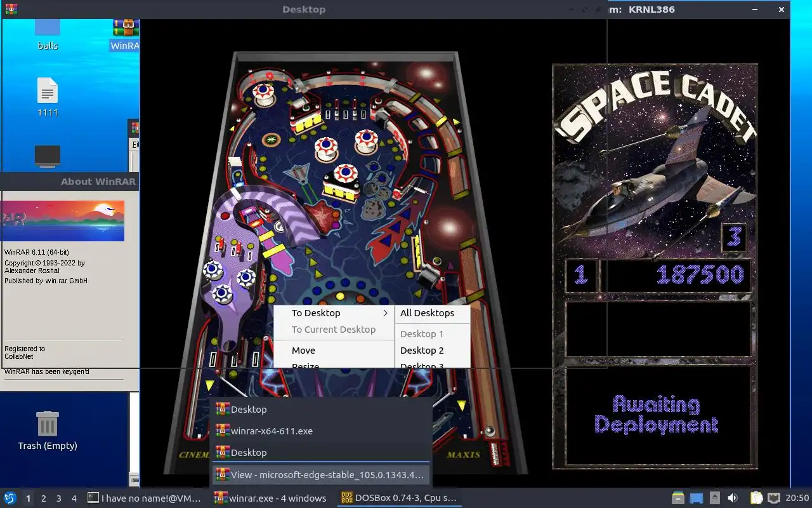Choose To Current Desktop menu entry
The width and height of the screenshot is (812, 508).
click(334, 330)
